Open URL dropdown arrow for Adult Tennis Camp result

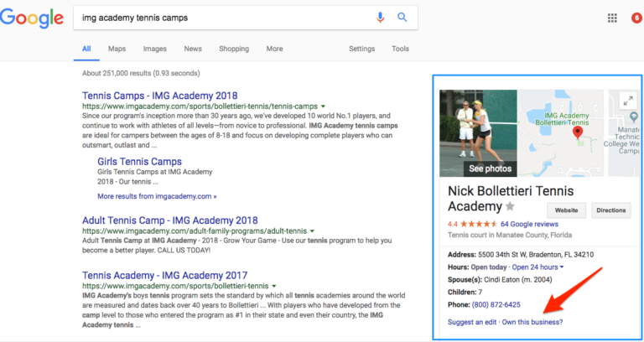311,230
